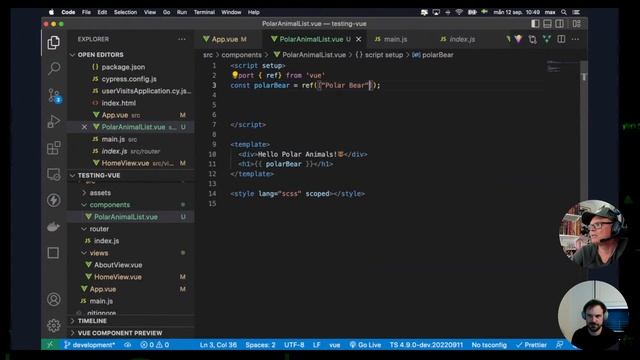This screenshot has height=360, width=640.
Task: Click the development branch in status bar
Action: click(89, 345)
